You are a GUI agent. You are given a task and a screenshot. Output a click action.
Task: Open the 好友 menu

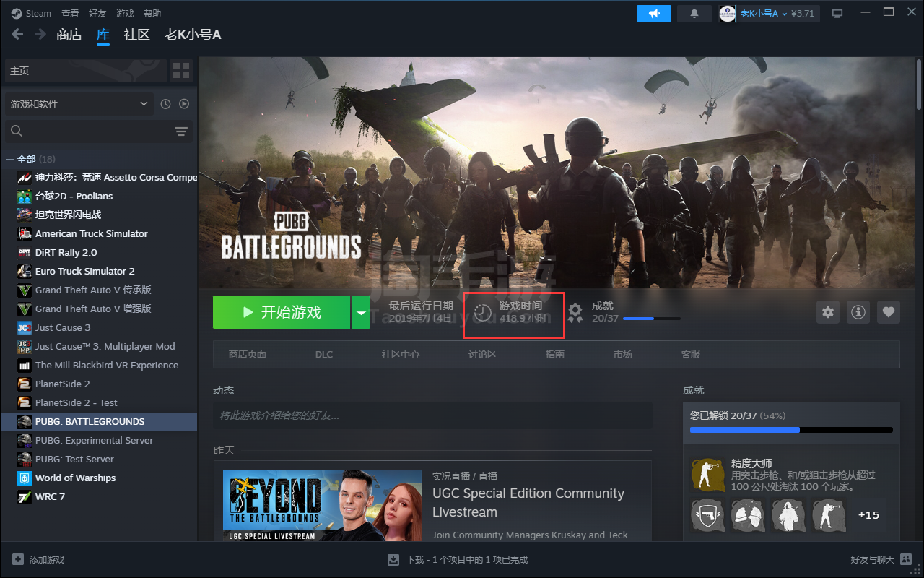point(97,13)
